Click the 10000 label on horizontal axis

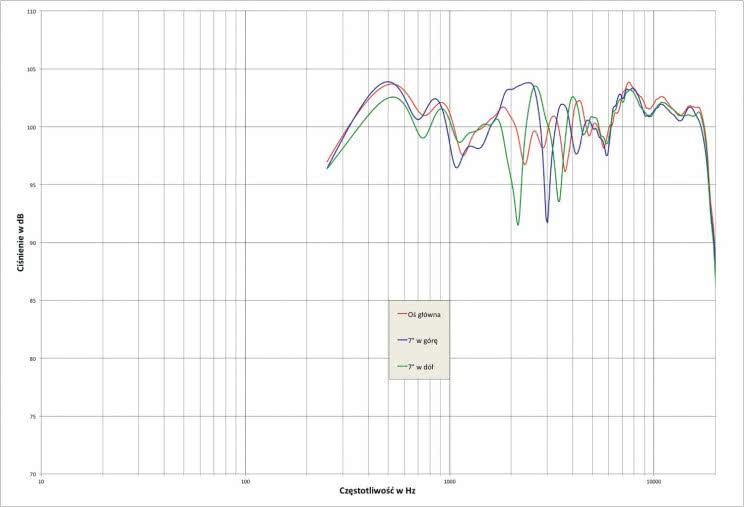tap(653, 482)
